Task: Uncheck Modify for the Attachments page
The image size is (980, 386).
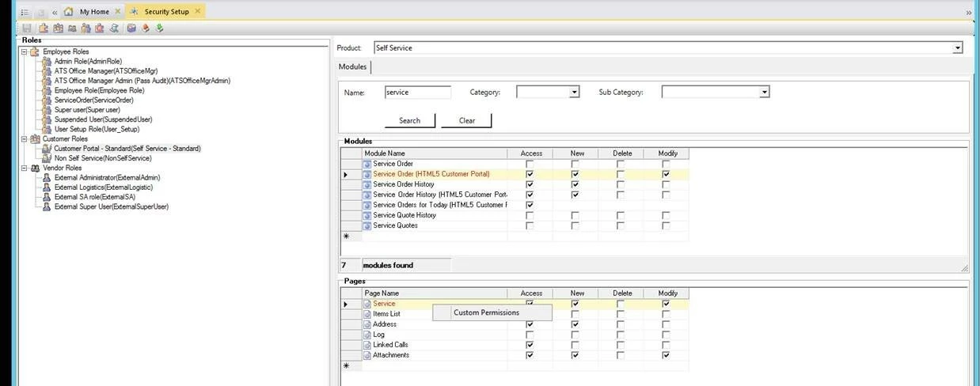Action: tap(666, 355)
